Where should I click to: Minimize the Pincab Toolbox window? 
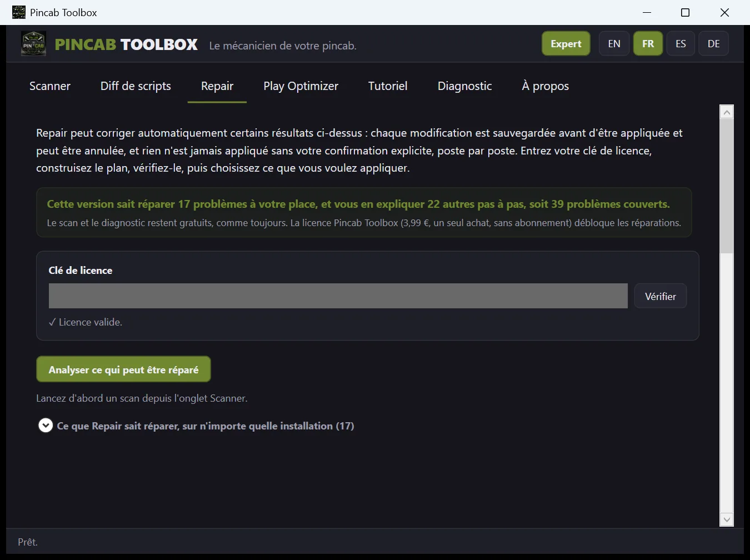coord(647,12)
